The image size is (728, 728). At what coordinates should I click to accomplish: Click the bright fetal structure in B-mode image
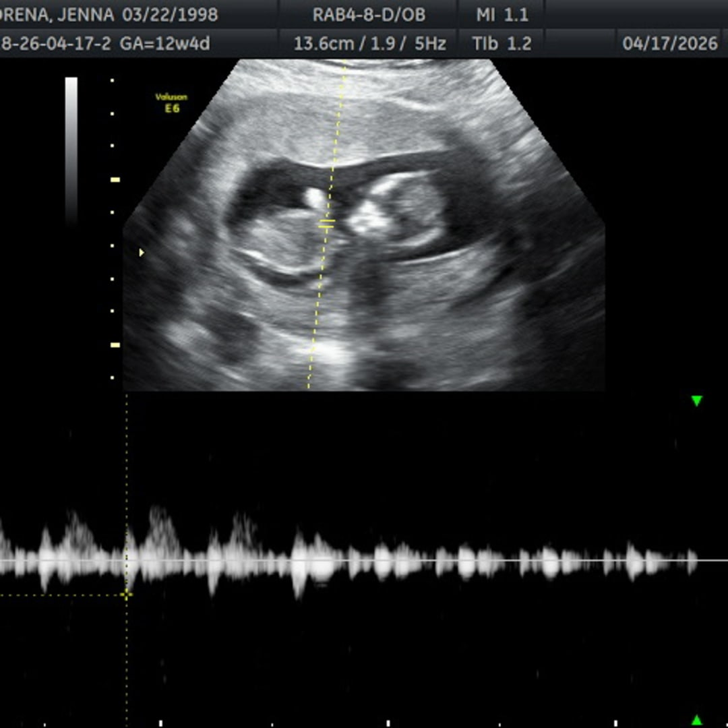[316, 198]
